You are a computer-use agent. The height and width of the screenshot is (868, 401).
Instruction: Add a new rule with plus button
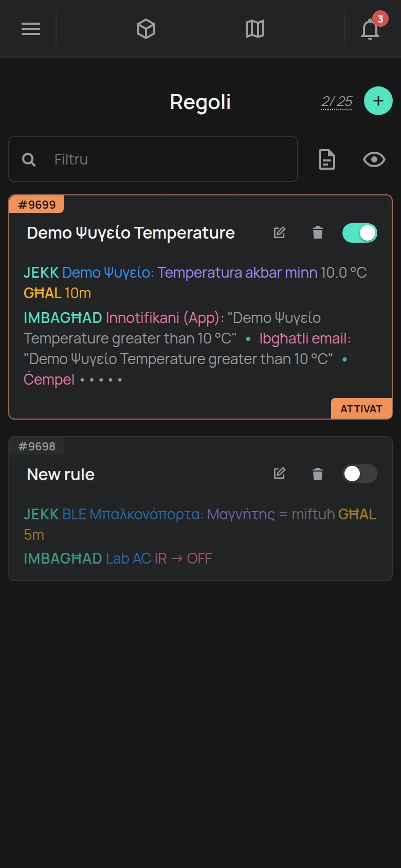click(x=378, y=101)
